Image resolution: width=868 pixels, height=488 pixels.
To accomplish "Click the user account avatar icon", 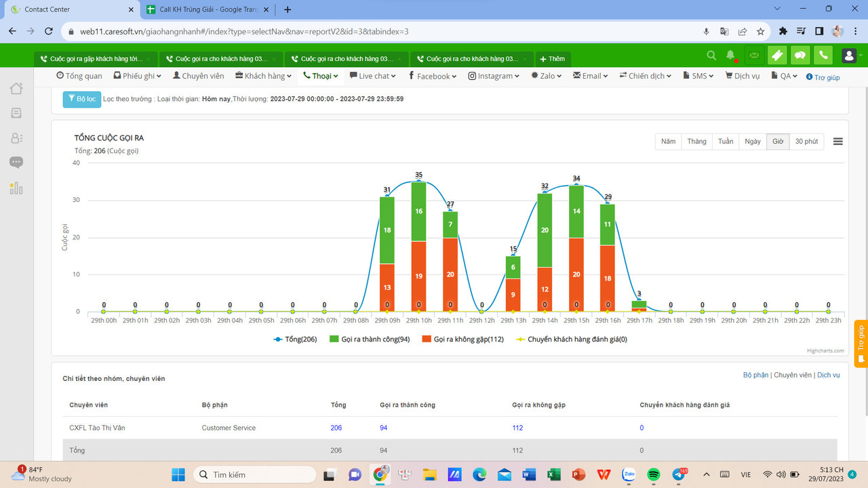I will [x=848, y=56].
